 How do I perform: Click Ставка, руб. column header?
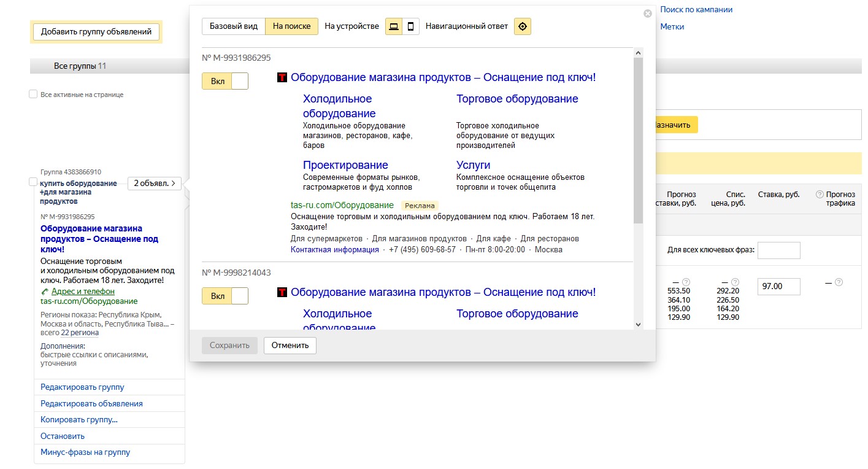[x=779, y=195]
